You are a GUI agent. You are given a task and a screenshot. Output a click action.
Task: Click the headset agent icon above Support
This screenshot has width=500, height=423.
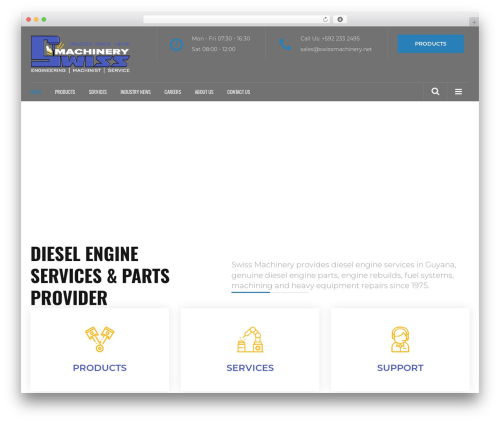(400, 339)
